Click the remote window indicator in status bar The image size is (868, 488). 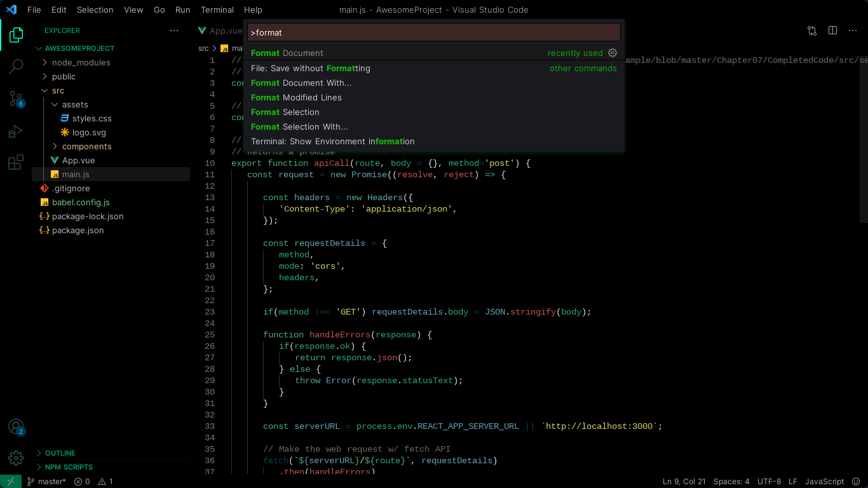(x=11, y=482)
